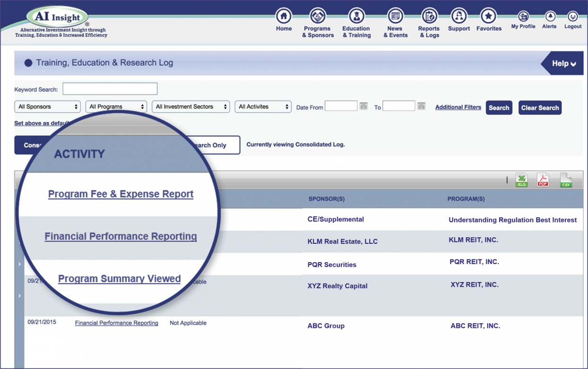588x369 pixels.
Task: Click the AI Insight logo
Action: (x=58, y=18)
